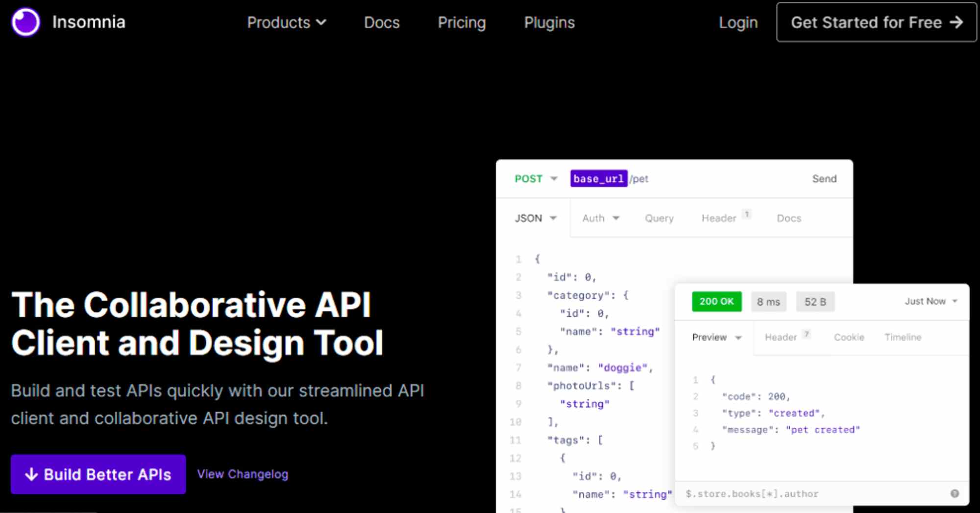Switch to the Cookie tab
The width and height of the screenshot is (980, 513).
(849, 337)
